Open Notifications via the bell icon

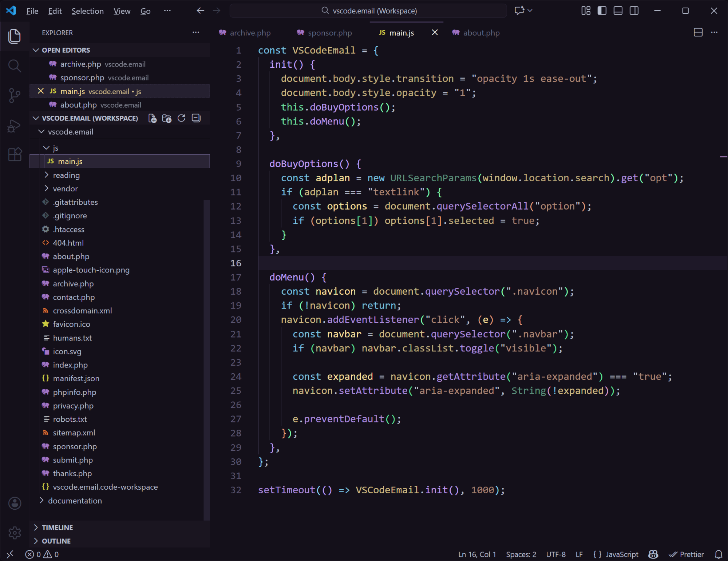coord(719,554)
